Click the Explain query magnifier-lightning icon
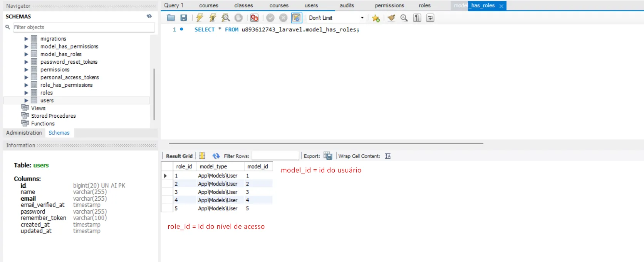This screenshot has height=262, width=644. point(226,18)
